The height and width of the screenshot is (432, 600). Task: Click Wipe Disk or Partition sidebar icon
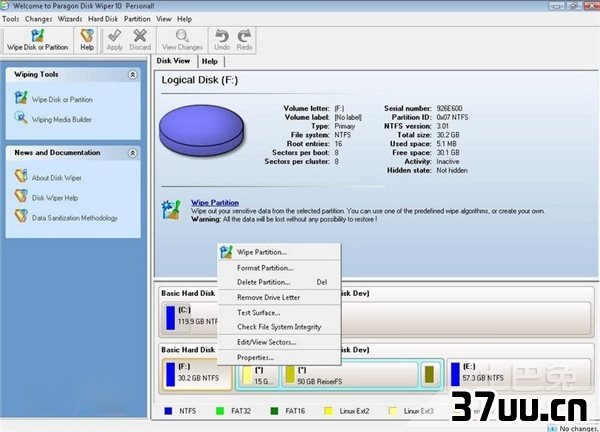point(21,98)
